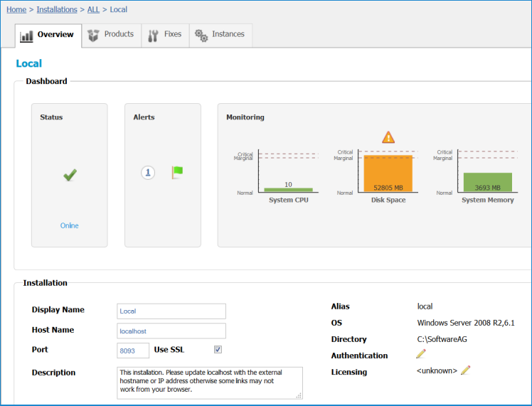Navigate to the ALL breadcrumb link

[93, 9]
